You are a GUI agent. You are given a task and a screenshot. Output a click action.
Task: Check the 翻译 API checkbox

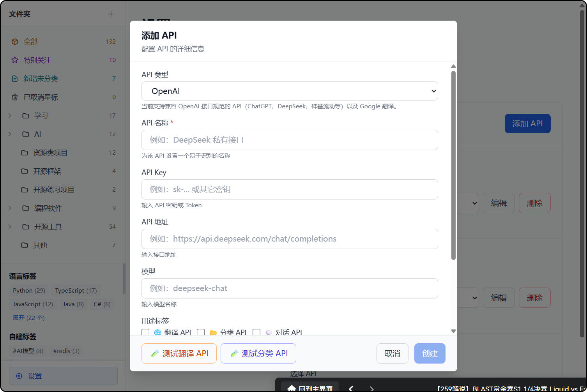(145, 332)
